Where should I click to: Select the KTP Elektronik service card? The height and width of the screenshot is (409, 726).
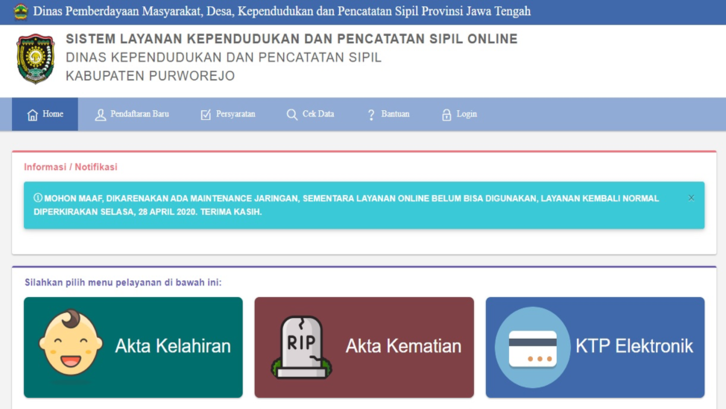coord(595,347)
